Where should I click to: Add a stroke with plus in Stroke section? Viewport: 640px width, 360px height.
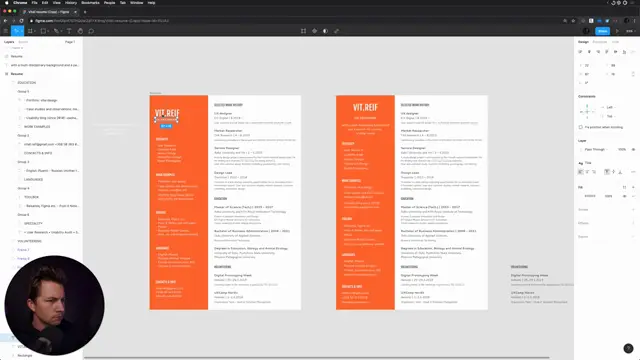click(x=633, y=210)
